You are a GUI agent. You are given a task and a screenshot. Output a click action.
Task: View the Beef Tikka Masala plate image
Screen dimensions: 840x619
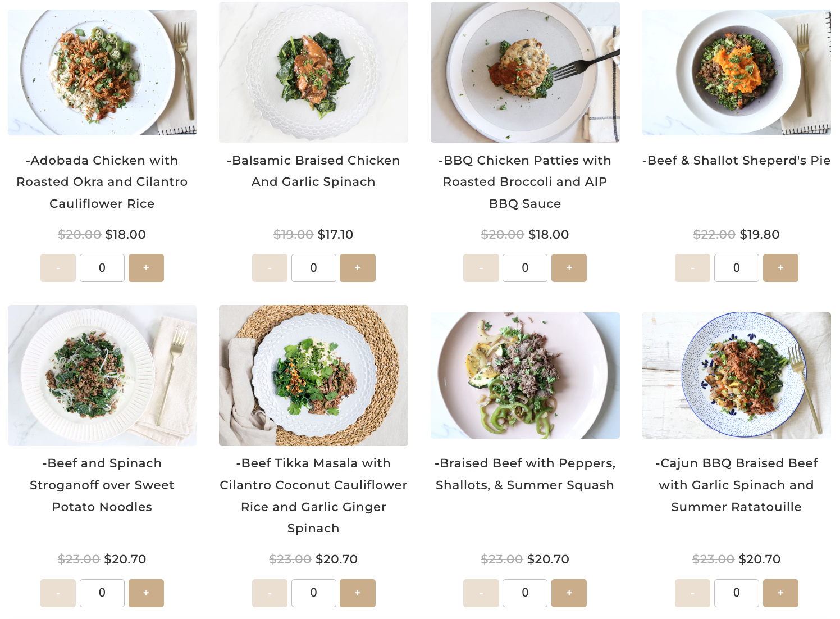[313, 375]
